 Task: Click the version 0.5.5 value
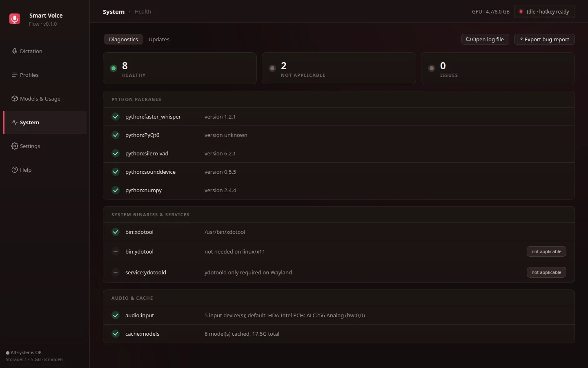[220, 172]
